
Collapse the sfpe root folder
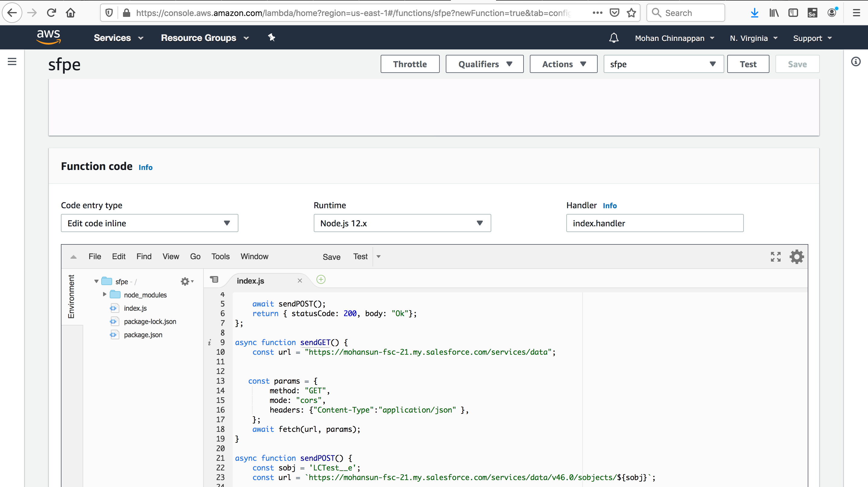96,281
